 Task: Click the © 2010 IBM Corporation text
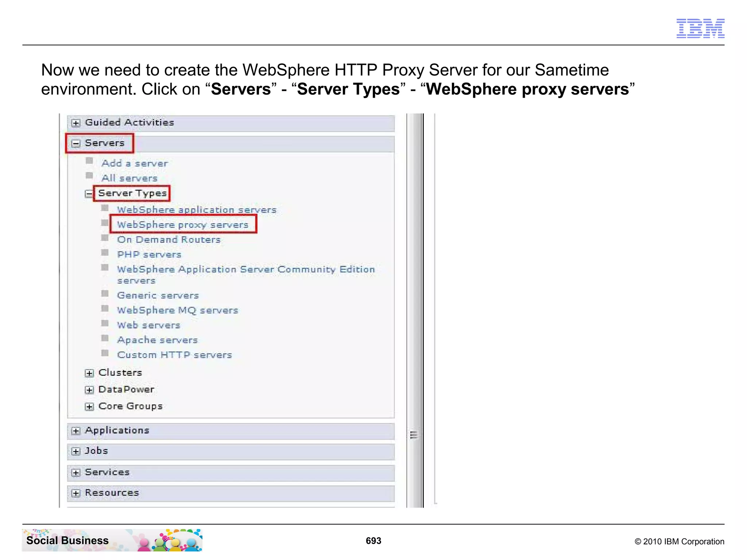tap(680, 541)
